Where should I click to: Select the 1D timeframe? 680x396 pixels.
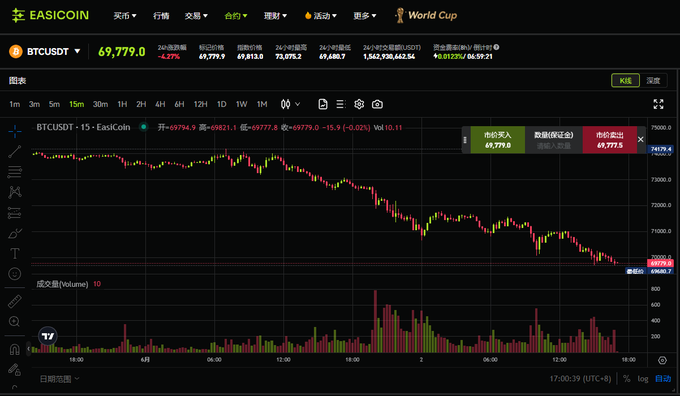point(222,104)
